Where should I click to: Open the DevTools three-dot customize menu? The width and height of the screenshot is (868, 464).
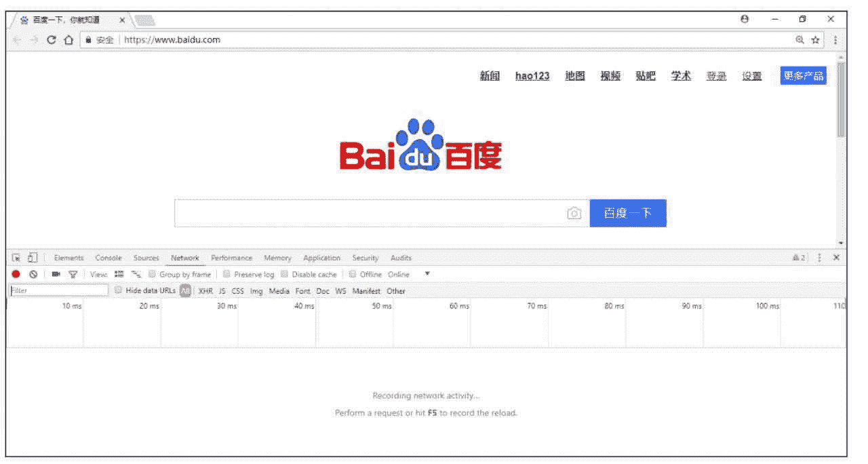(819, 258)
